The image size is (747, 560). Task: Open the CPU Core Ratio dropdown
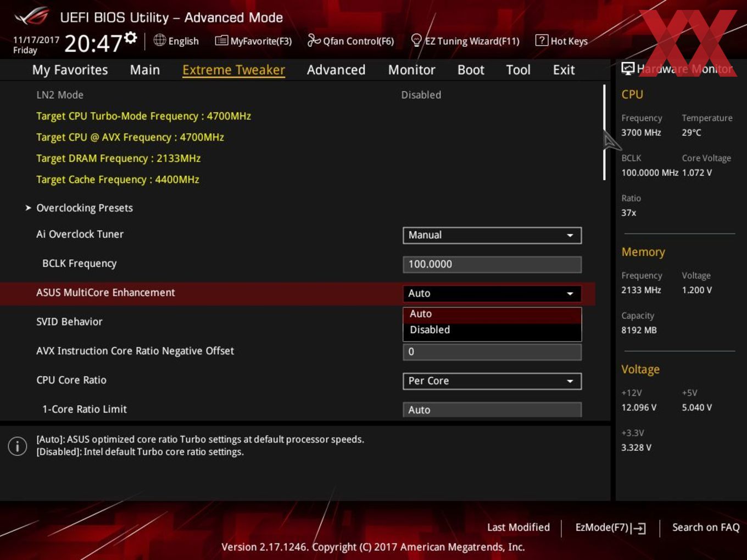click(x=492, y=381)
